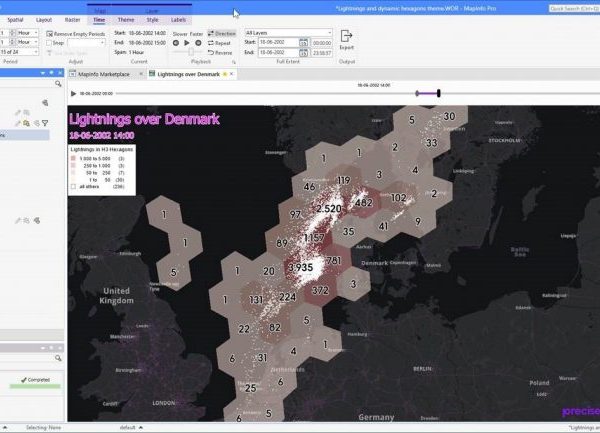The image size is (600, 433).
Task: Click the ribbon Play button
Action: pos(187,43)
